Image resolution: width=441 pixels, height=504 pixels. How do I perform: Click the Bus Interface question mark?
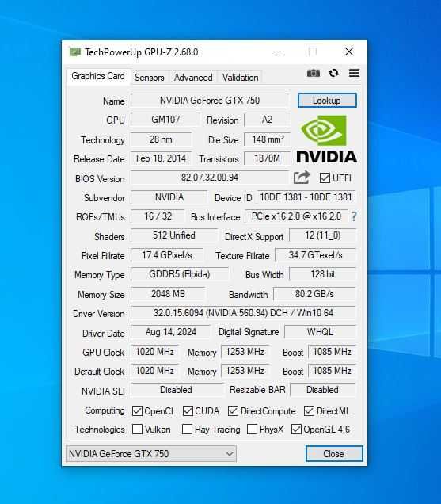(354, 216)
